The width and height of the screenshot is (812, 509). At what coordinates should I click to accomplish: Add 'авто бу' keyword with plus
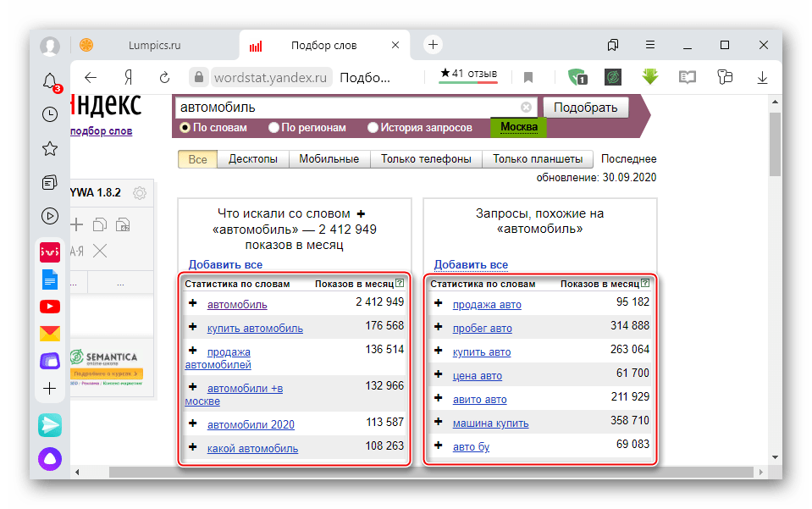(438, 445)
